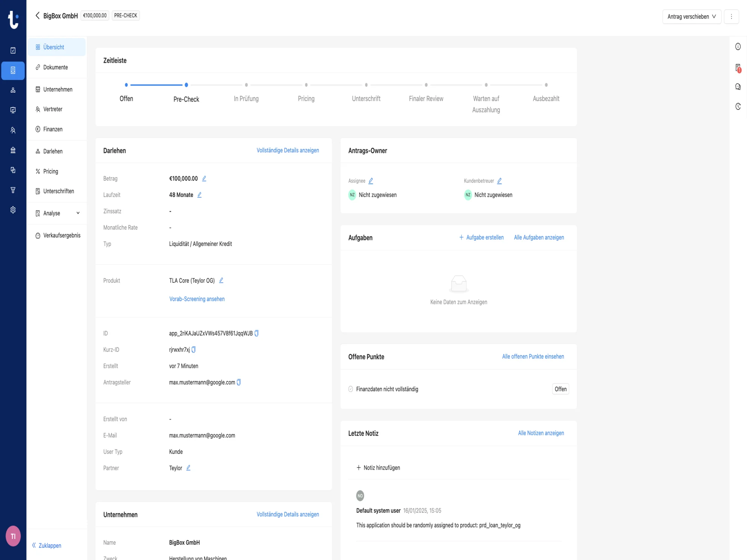Edit the Laufzeit 48 Monate value
747x560 pixels.
click(x=199, y=195)
